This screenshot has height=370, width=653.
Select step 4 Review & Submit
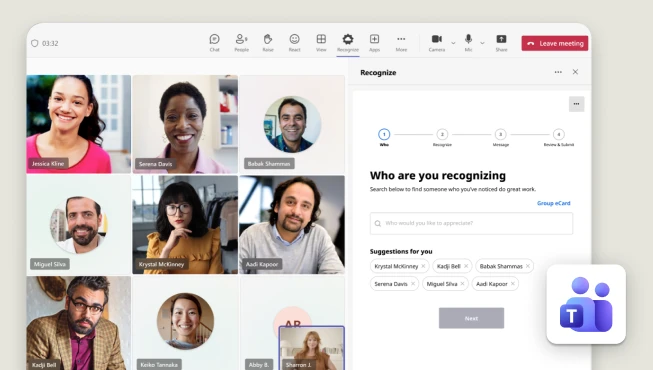[x=558, y=138]
